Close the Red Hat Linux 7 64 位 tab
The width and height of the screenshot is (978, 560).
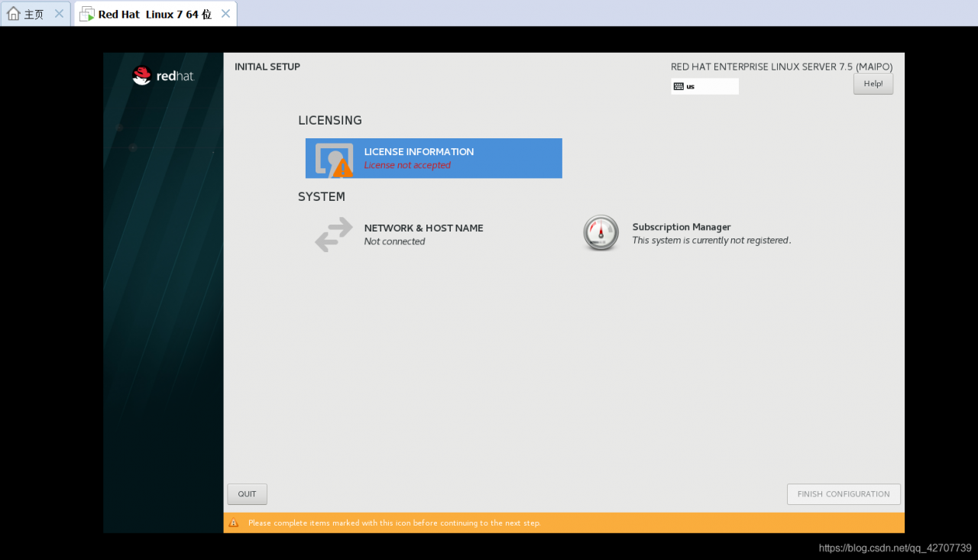click(225, 14)
